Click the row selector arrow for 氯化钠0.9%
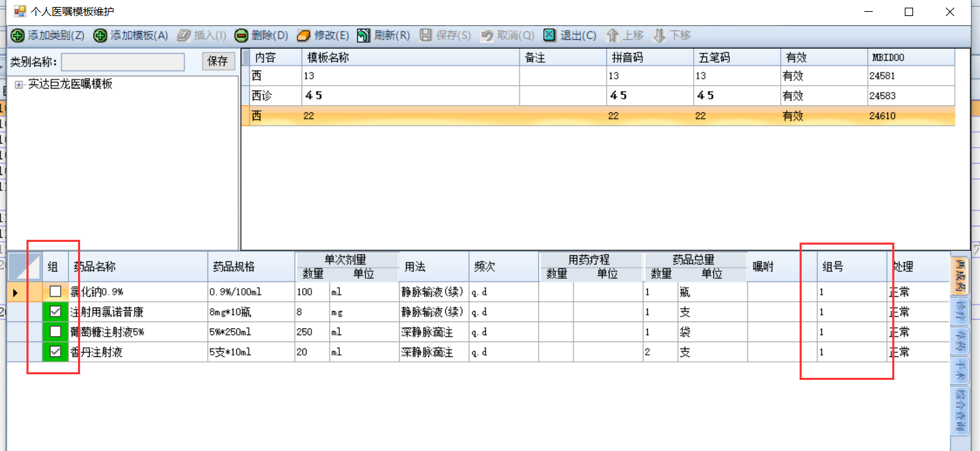The height and width of the screenshot is (451, 980). (15, 292)
